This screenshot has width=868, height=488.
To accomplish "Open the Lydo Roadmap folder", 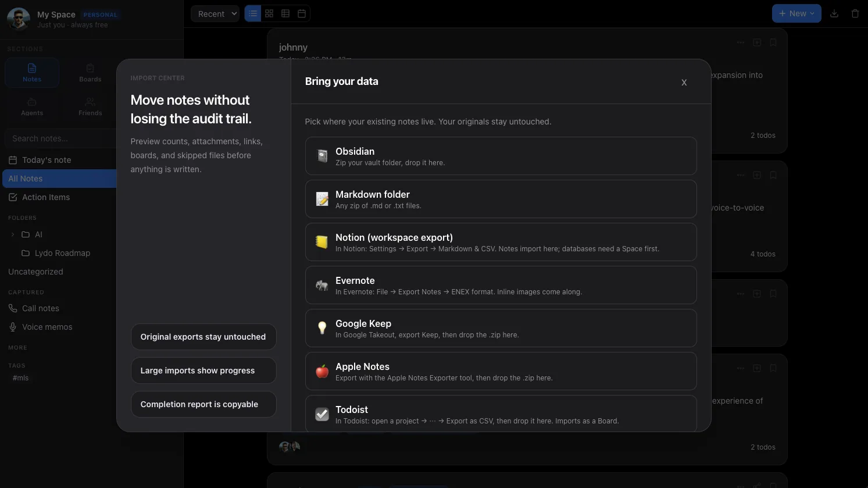I will coord(62,253).
